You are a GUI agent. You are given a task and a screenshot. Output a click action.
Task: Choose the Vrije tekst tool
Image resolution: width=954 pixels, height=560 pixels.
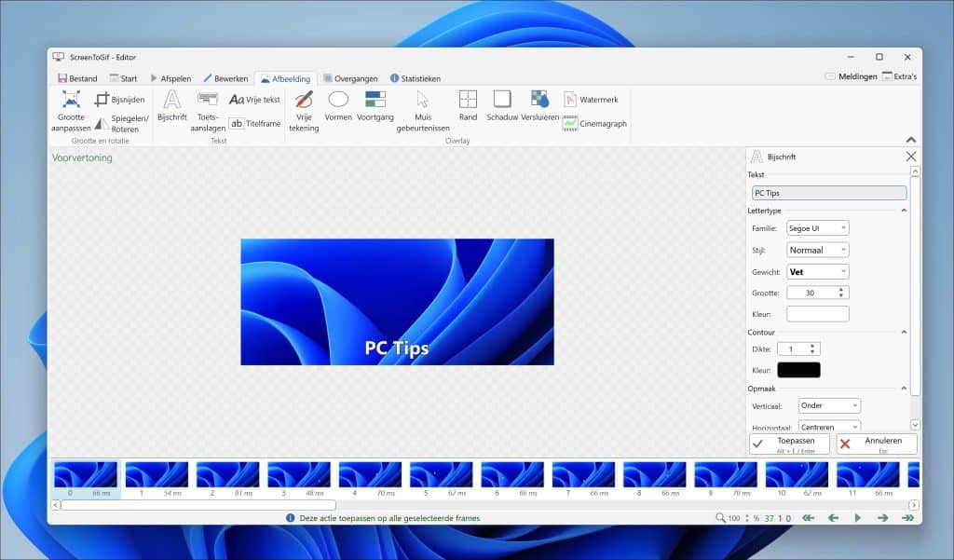[254, 99]
